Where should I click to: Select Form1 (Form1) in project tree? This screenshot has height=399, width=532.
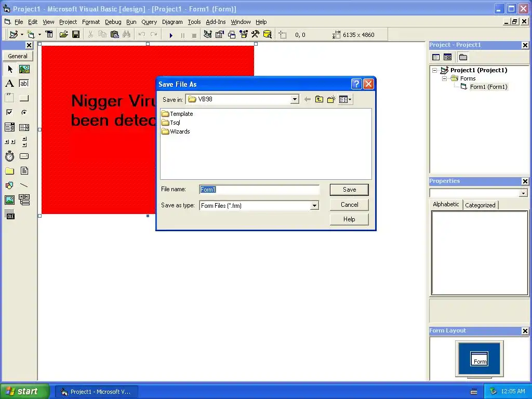click(x=488, y=87)
